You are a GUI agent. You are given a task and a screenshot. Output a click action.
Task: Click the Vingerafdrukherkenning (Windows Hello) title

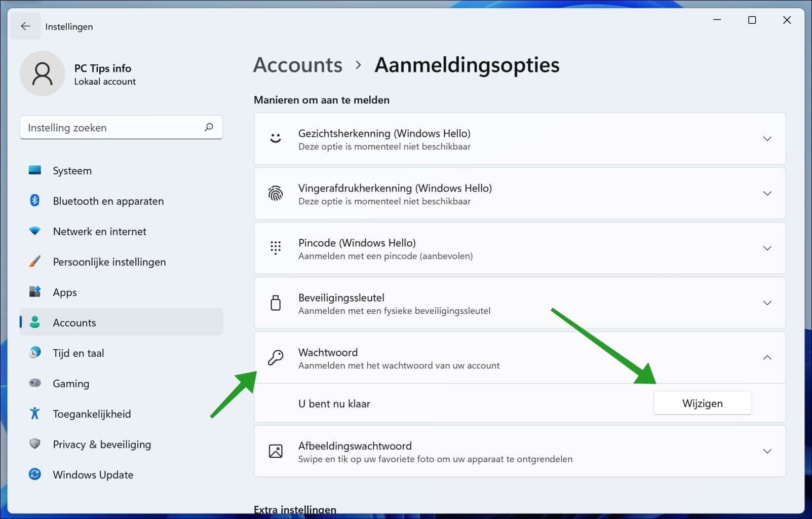(x=395, y=188)
